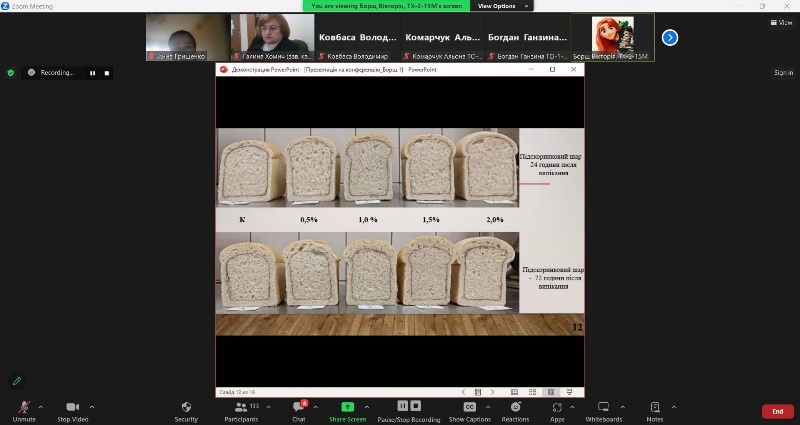Select Богдан Ганзина participant tile
800x425 pixels.
pyautogui.click(x=527, y=37)
